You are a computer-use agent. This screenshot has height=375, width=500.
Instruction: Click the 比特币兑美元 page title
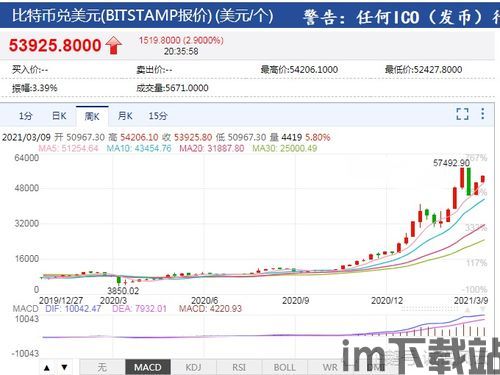142,16
